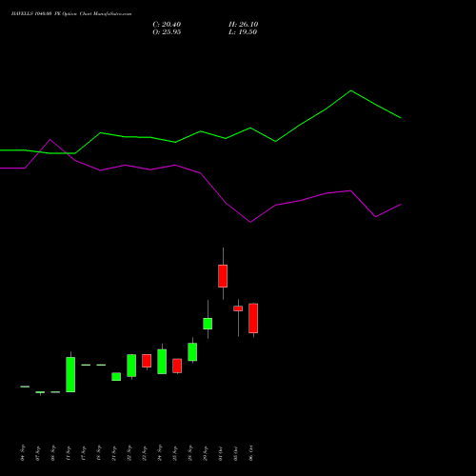Click the 06 Oct date label
This screenshot has width=476, height=476.
click(x=251, y=453)
